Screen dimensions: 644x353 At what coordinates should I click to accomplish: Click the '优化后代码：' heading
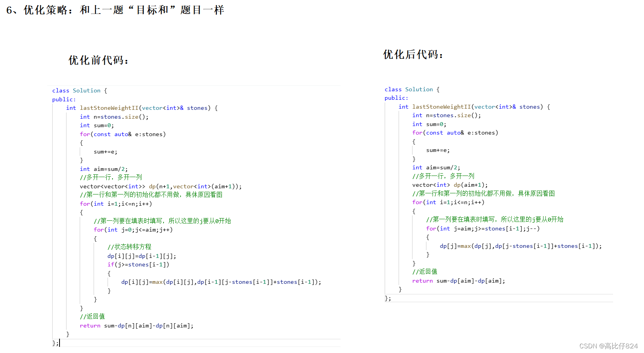[x=413, y=55]
